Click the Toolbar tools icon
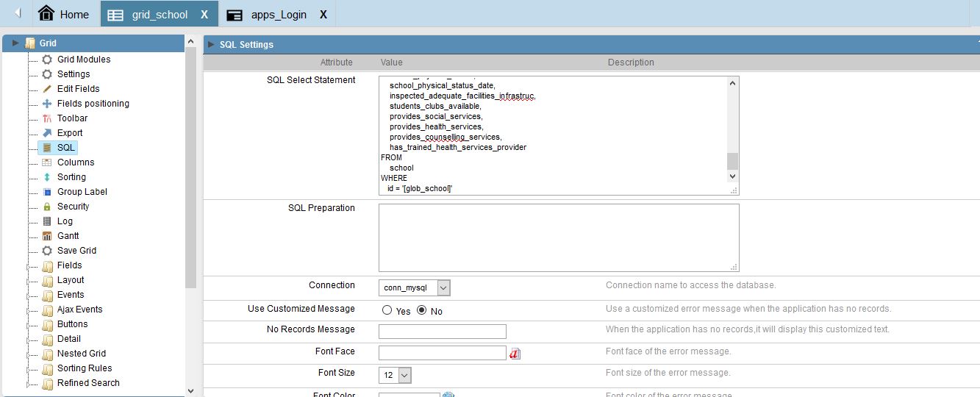 click(x=47, y=118)
